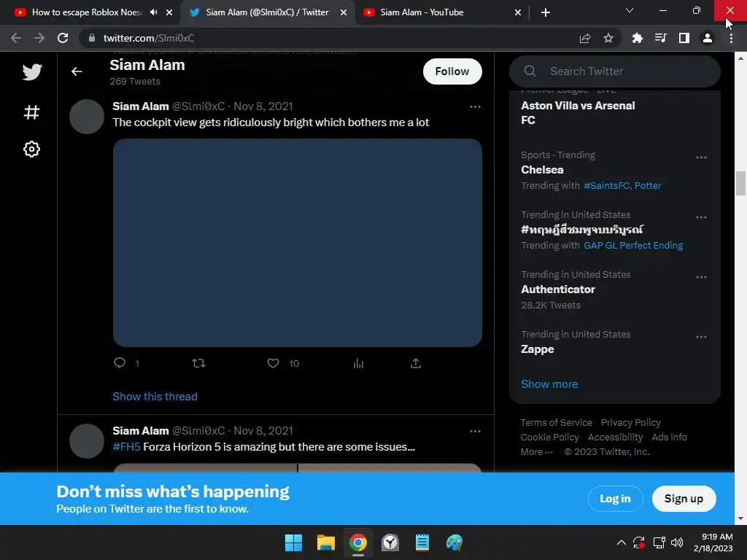This screenshot has width=747, height=560.
Task: Open Show this thread link
Action: point(155,396)
